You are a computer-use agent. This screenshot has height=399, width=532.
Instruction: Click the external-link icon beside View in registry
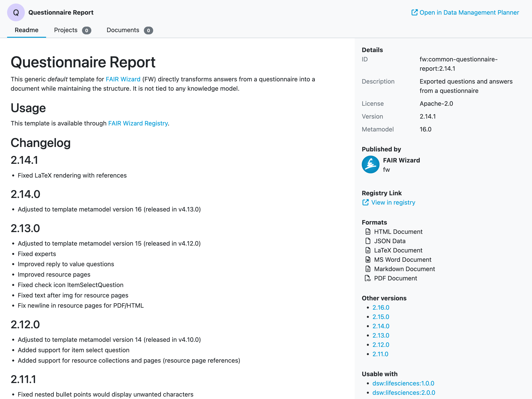(x=365, y=203)
